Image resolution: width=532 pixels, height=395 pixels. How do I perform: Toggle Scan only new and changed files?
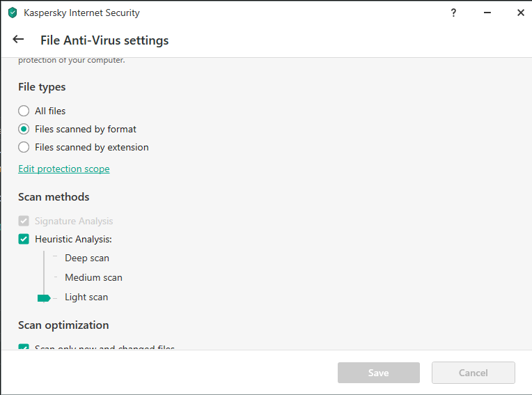click(24, 347)
